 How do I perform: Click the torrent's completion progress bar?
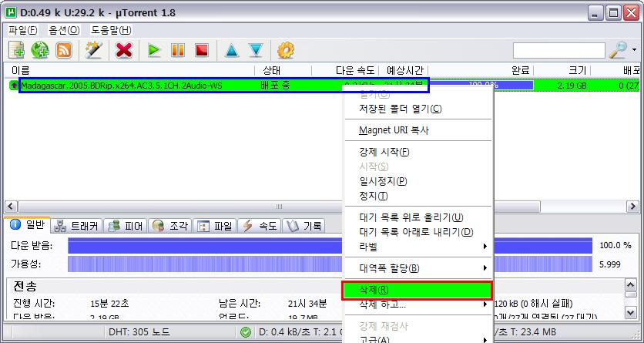[x=481, y=86]
